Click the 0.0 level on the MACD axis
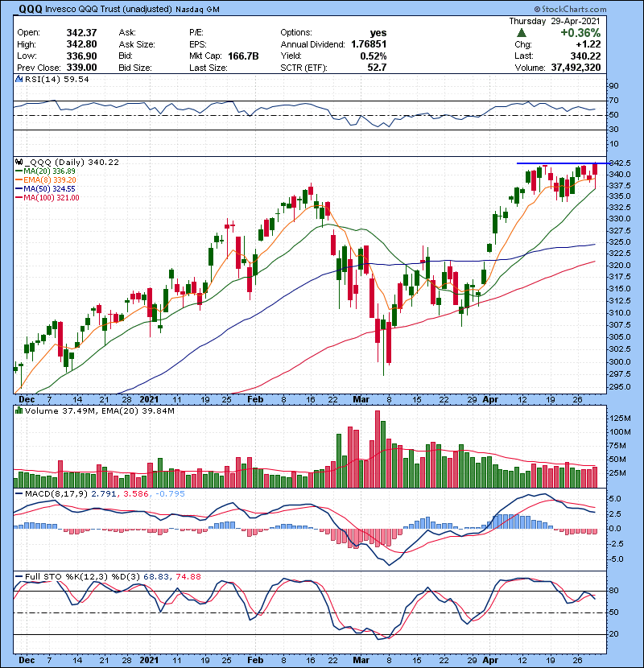644x668 pixels. tap(617, 529)
